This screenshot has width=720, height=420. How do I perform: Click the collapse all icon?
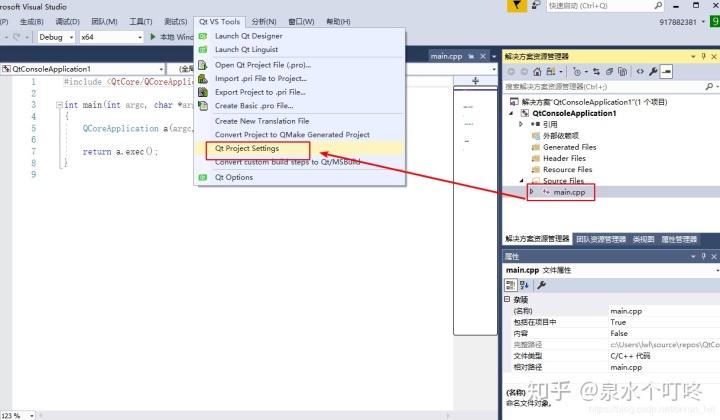click(609, 72)
